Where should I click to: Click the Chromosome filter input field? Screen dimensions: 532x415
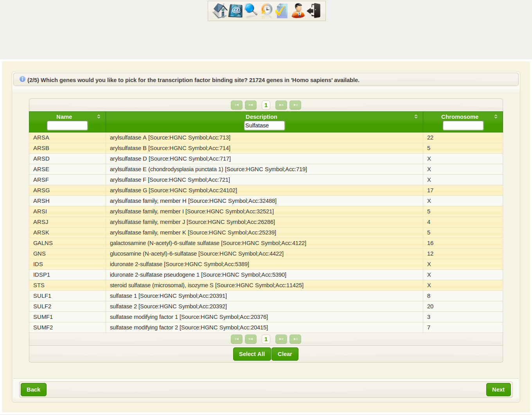click(463, 125)
